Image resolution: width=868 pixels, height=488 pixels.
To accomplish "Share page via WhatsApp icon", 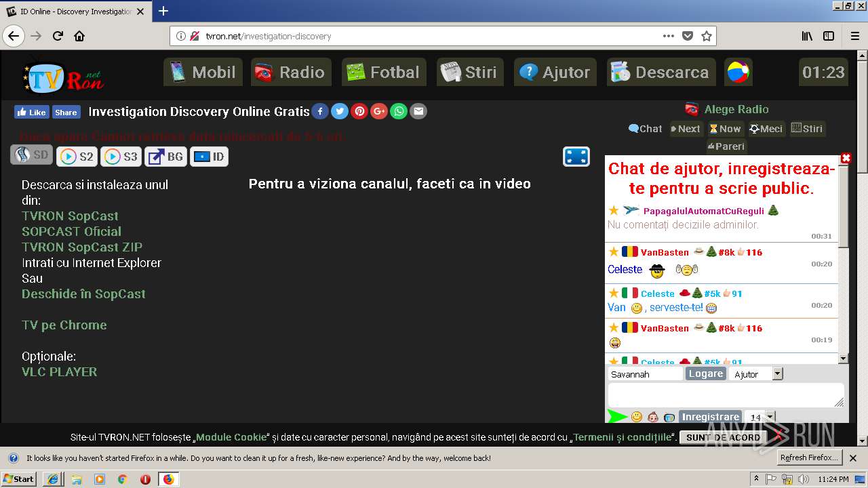I will tap(399, 111).
